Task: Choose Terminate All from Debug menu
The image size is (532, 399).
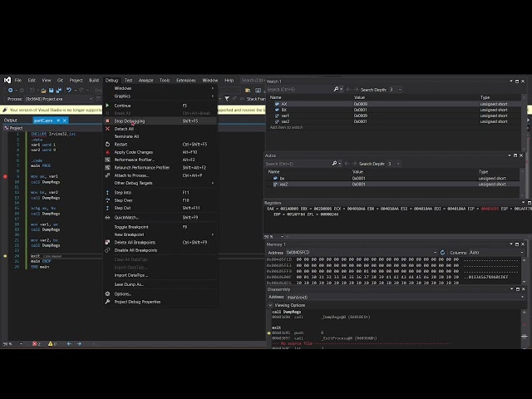Action: 160,136
